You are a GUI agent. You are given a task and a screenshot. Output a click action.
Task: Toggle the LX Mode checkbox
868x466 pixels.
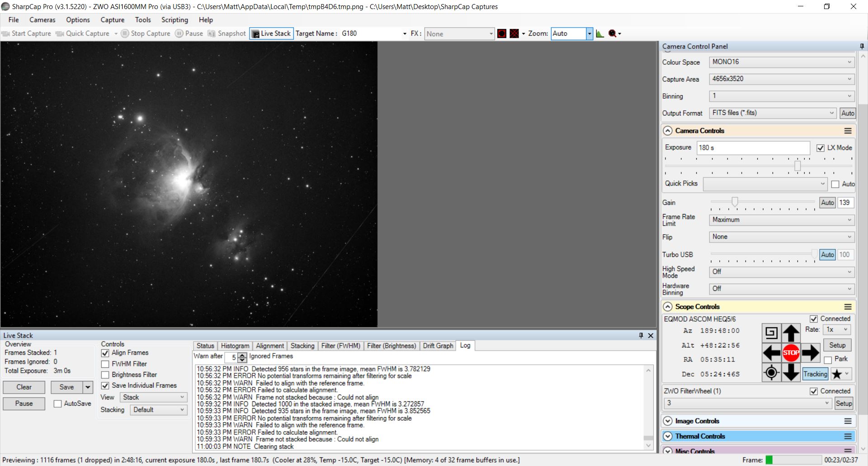tap(821, 148)
